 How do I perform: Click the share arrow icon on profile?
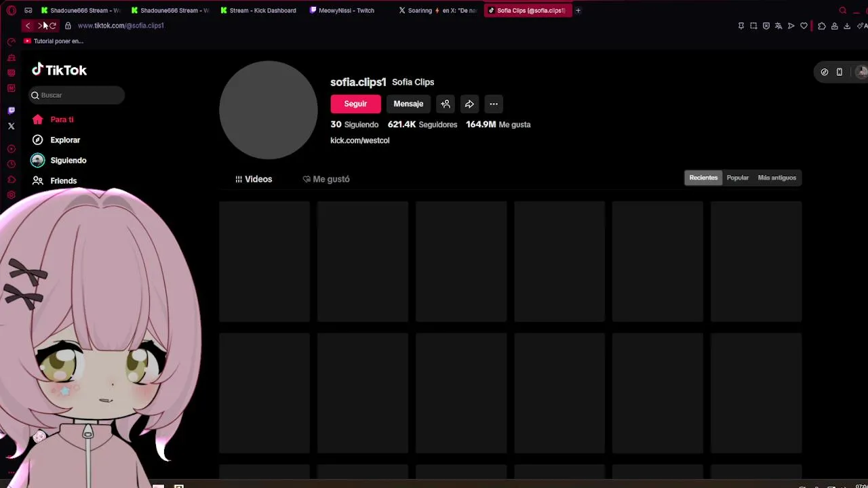469,104
